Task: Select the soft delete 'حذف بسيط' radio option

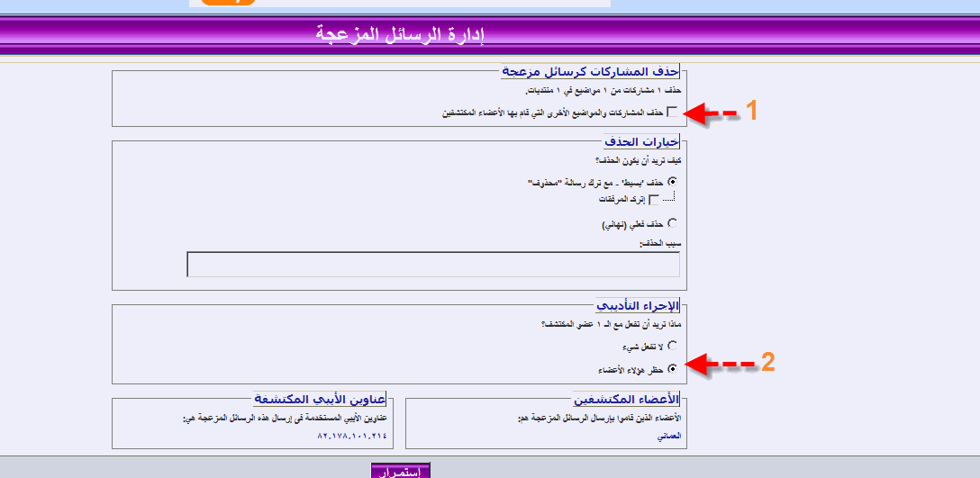Action: [673, 182]
